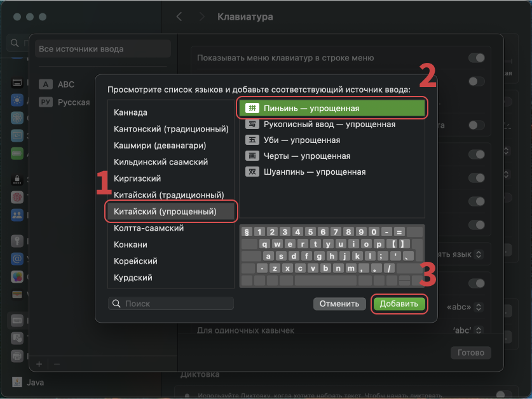Select Колтта-саамский language

[x=149, y=228]
